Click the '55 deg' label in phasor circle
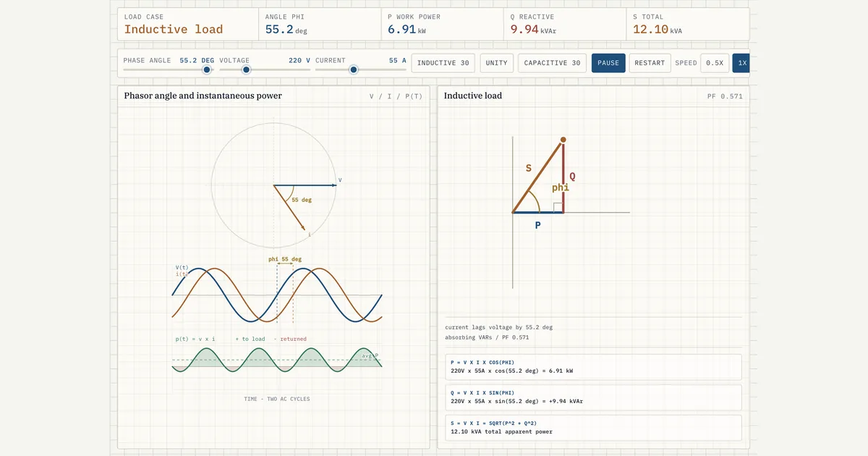Viewport: 868px width, 456px height. (302, 200)
